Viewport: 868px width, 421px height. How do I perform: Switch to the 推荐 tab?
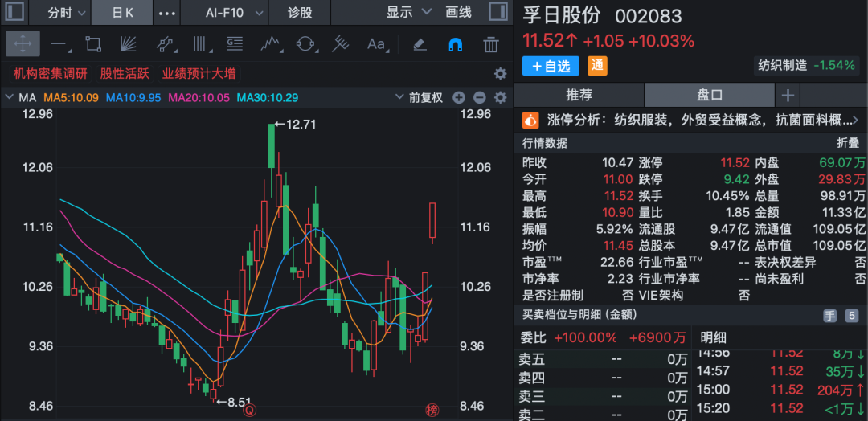tap(579, 95)
